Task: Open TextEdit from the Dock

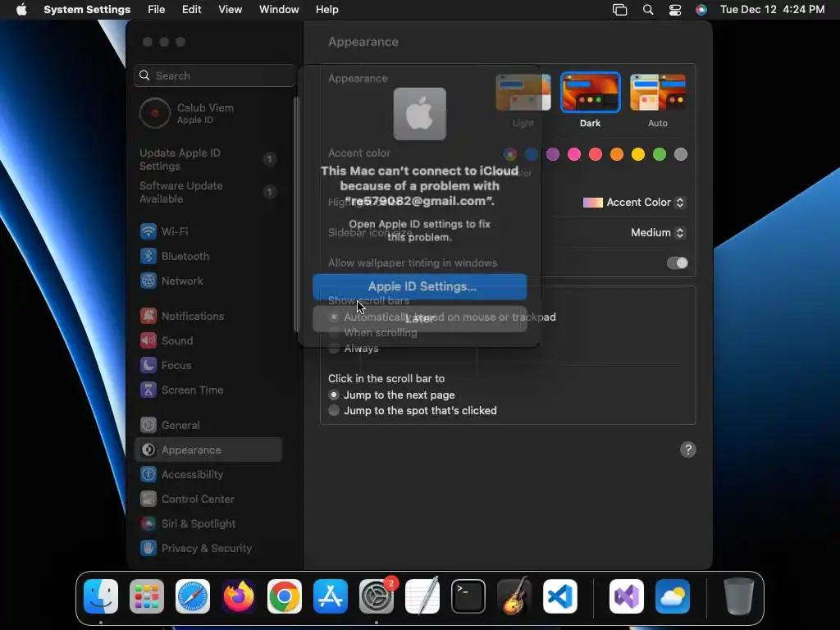Action: tap(422, 596)
